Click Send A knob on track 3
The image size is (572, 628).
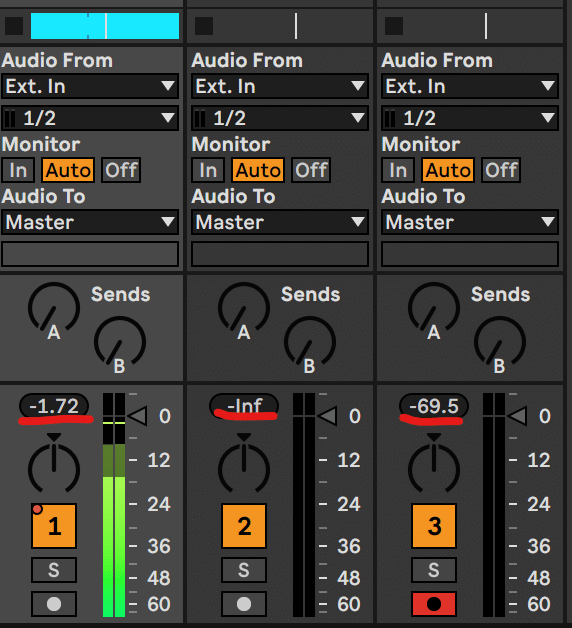[x=433, y=308]
